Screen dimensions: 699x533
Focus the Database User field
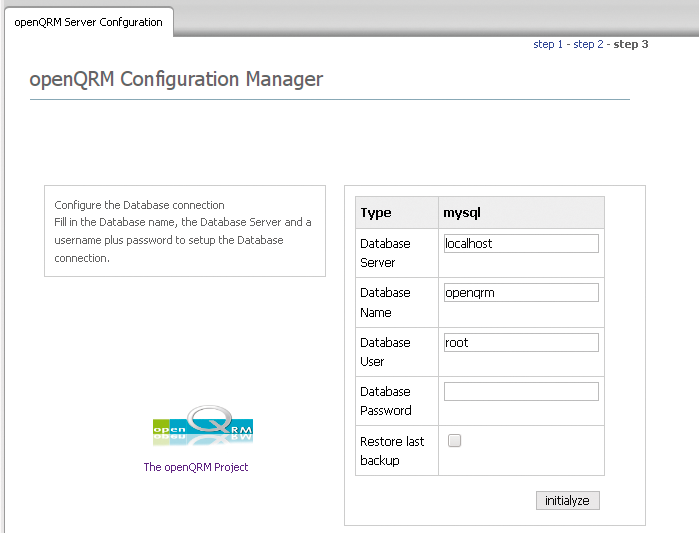521,342
